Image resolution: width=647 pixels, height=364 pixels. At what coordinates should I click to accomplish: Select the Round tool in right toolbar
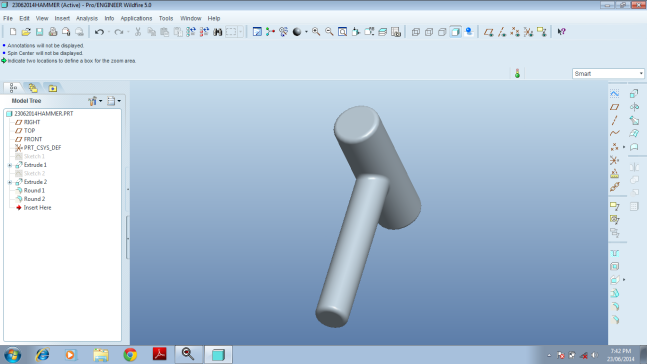pyautogui.click(x=615, y=306)
